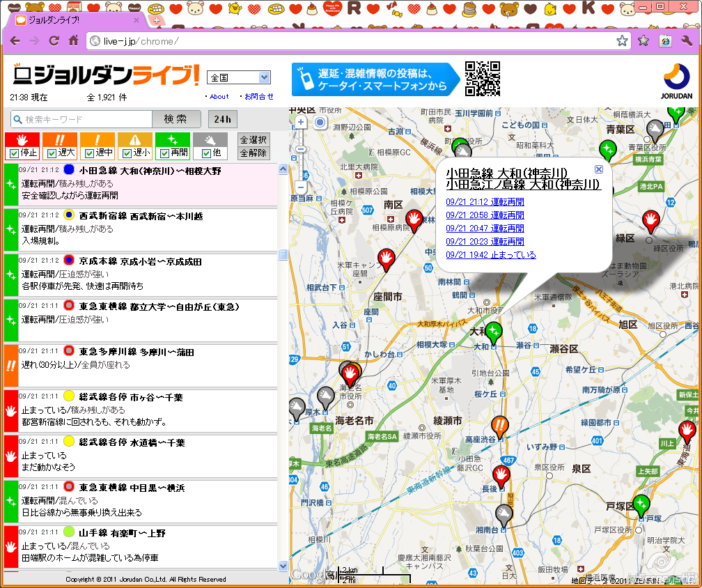Click the 検索 search button

click(x=175, y=119)
